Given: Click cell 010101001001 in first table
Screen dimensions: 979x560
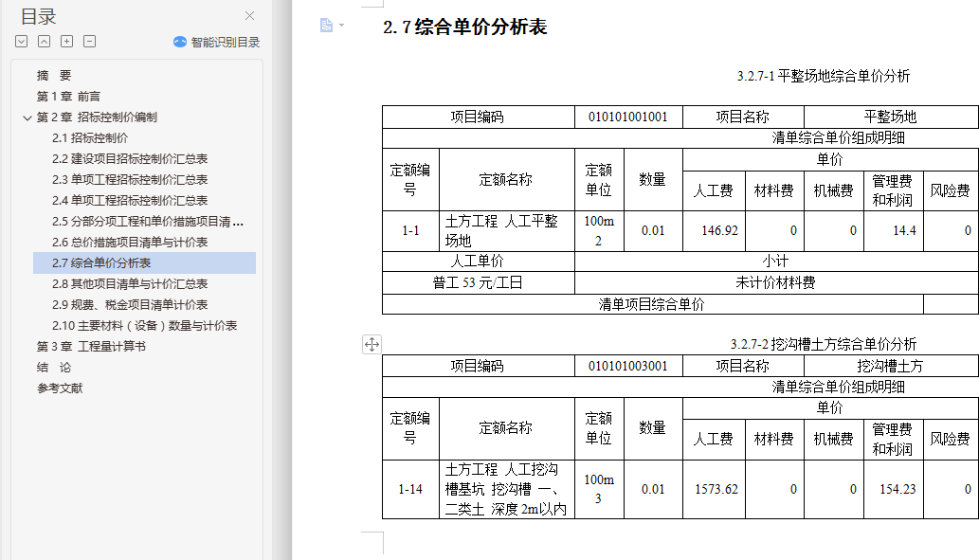Looking at the screenshot, I should tap(628, 117).
